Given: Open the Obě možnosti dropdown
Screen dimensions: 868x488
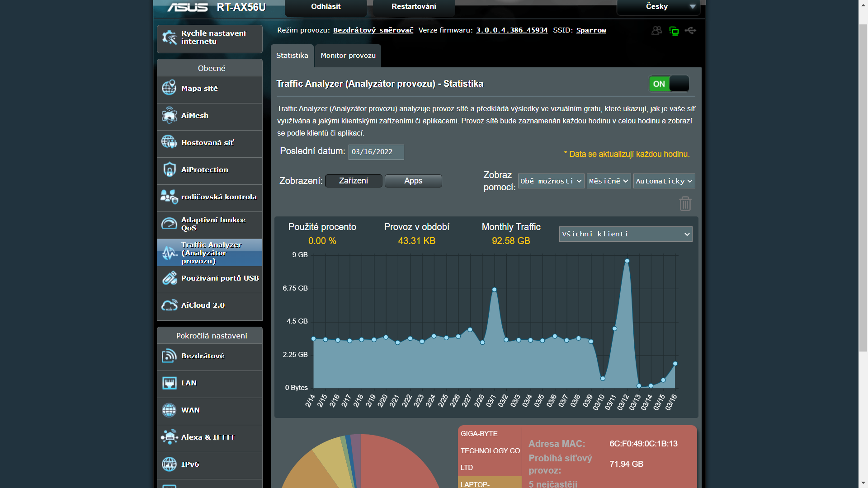Looking at the screenshot, I should point(551,181).
